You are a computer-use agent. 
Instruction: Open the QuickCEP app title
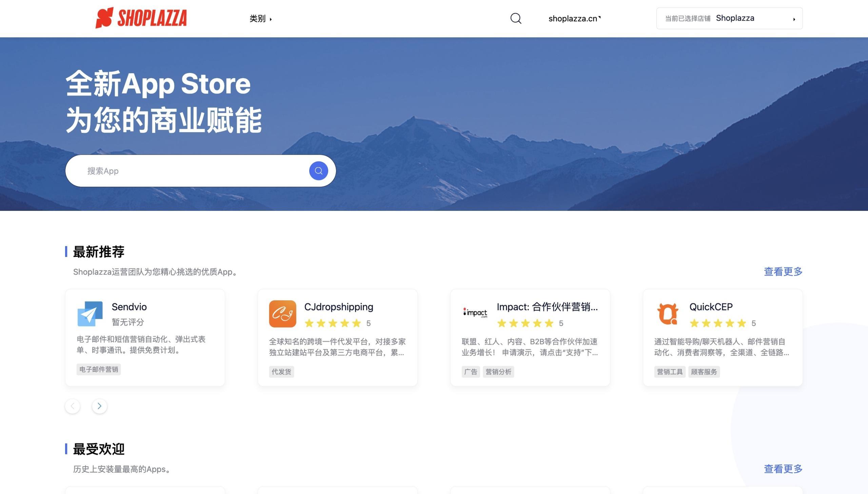711,307
